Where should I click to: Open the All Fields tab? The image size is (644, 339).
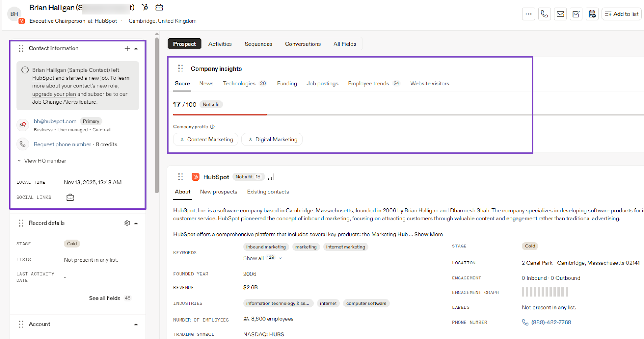tap(345, 44)
